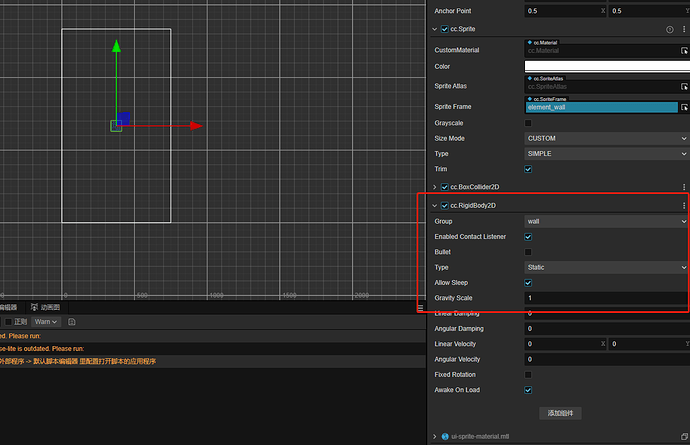Viewport: 690px width, 445px height.
Task: Expand the ui-sprite-material.mtl section
Action: point(434,436)
